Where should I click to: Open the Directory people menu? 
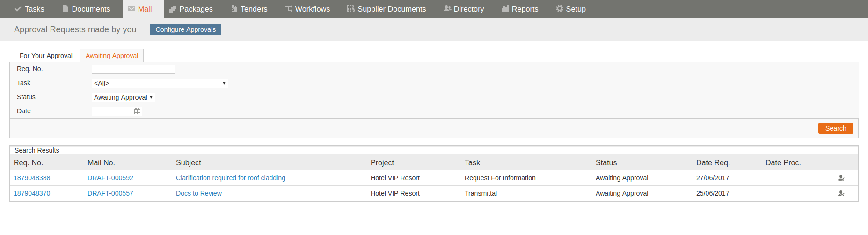464,9
